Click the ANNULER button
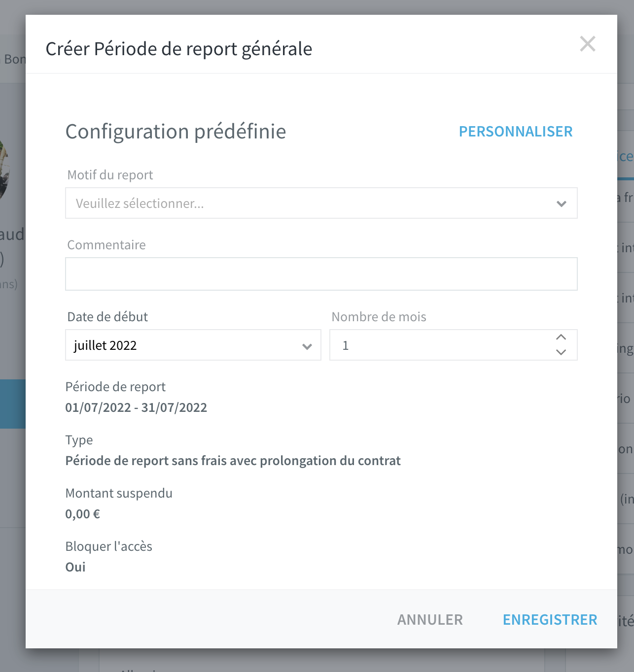This screenshot has width=634, height=672. click(x=430, y=620)
